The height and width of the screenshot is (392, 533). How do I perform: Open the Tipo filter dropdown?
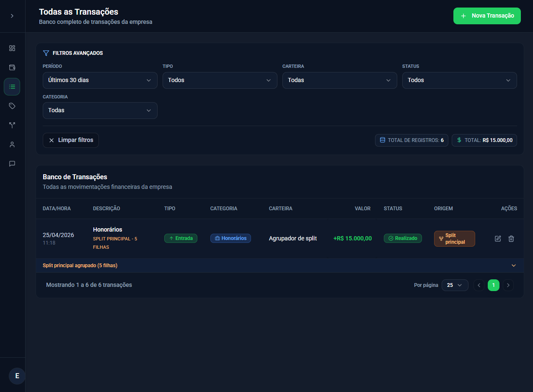[x=220, y=80]
